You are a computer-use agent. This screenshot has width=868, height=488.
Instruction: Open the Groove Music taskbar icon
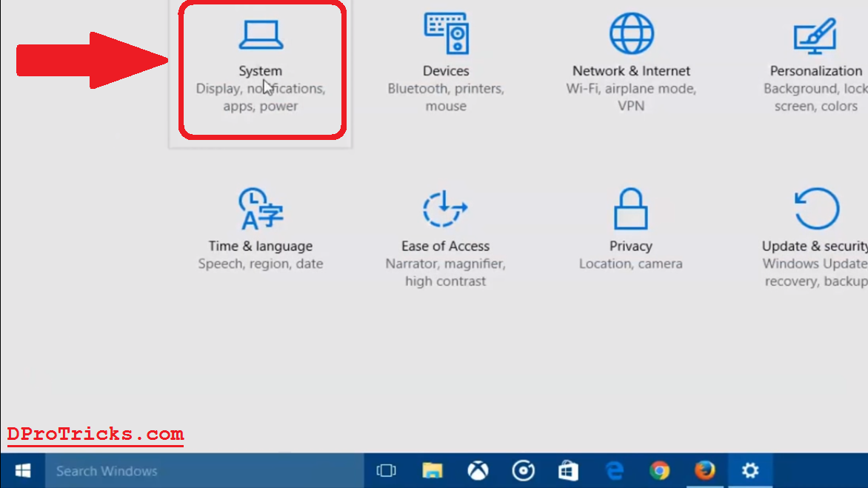tap(523, 471)
